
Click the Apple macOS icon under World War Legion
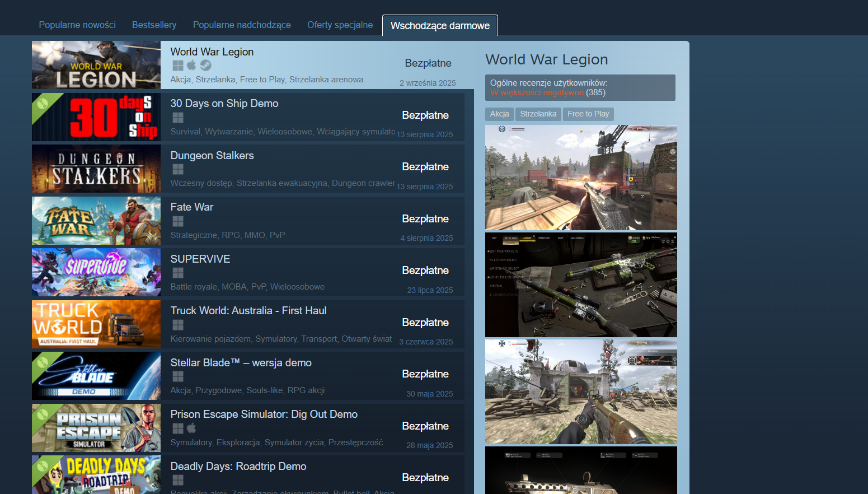click(191, 66)
